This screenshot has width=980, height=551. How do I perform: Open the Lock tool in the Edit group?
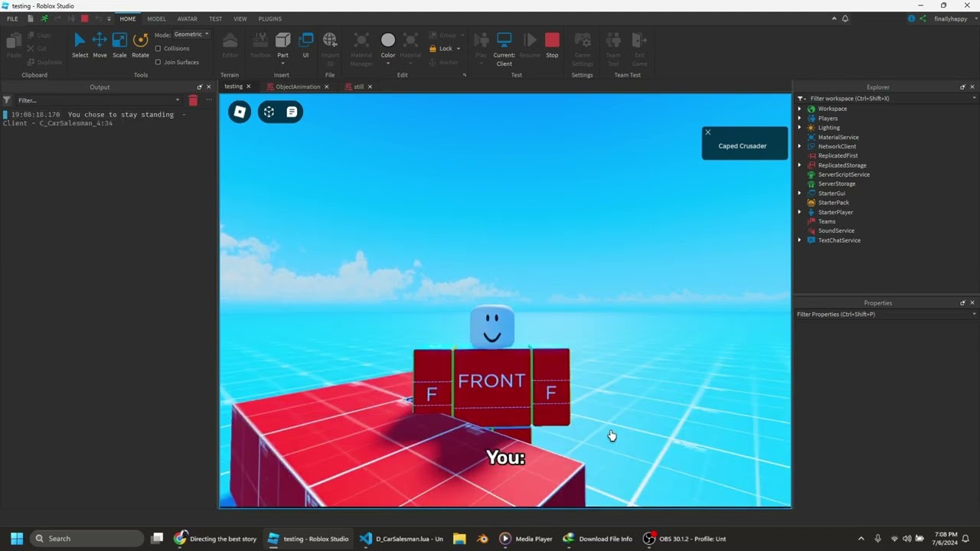point(445,48)
